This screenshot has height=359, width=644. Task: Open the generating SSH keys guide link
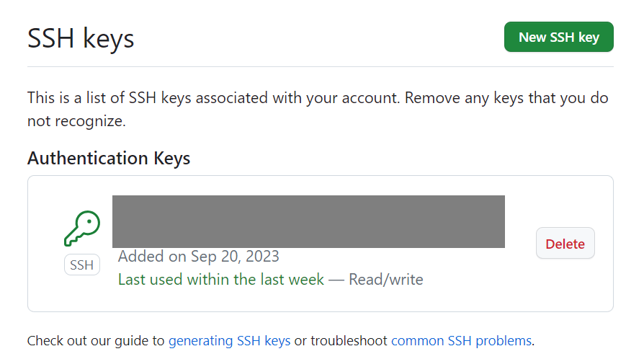tap(229, 340)
